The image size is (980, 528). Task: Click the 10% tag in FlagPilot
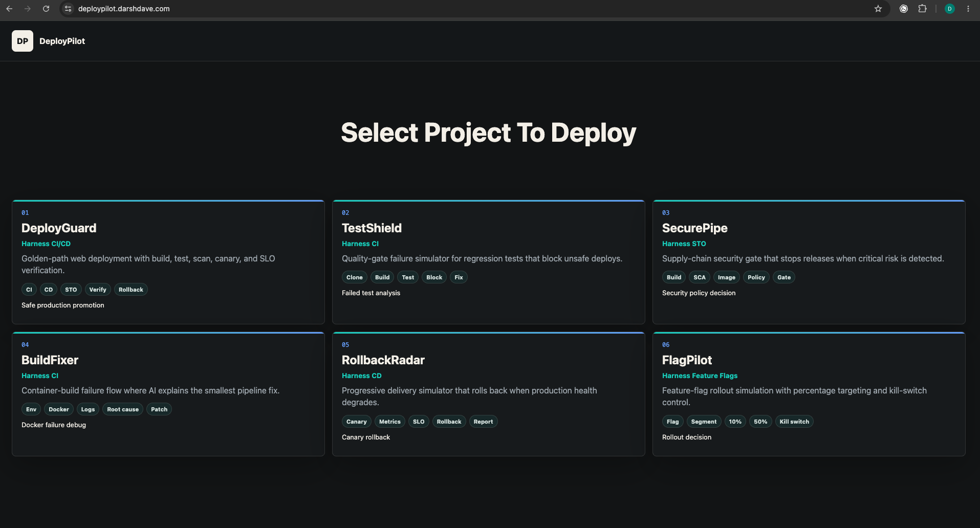tap(735, 422)
